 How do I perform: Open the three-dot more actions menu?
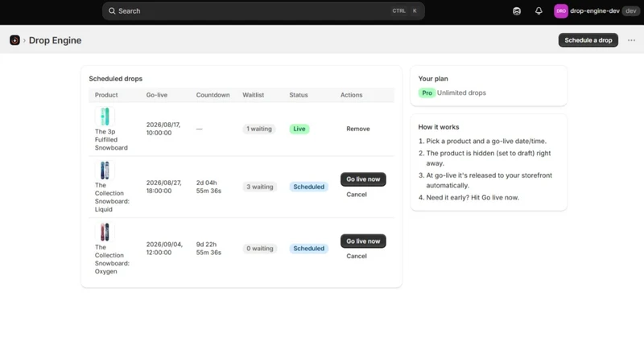(631, 40)
